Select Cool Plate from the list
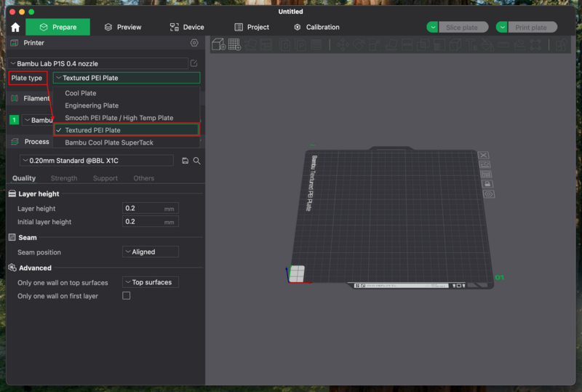The width and height of the screenshot is (582, 392). pyautogui.click(x=81, y=93)
